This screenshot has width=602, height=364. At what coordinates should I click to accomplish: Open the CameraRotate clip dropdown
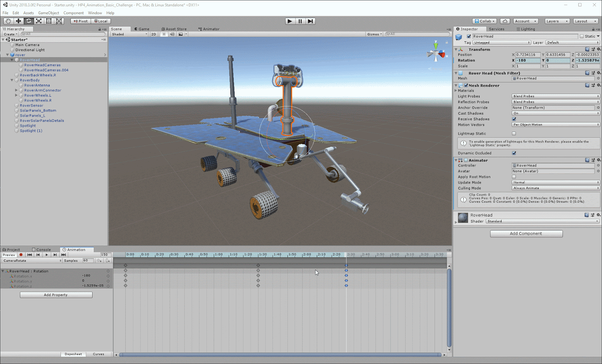tap(32, 261)
